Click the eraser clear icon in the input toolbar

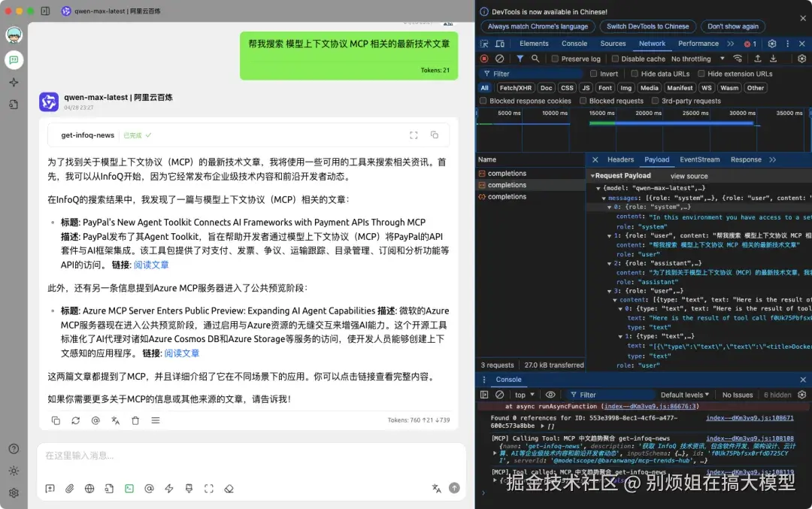[229, 489]
